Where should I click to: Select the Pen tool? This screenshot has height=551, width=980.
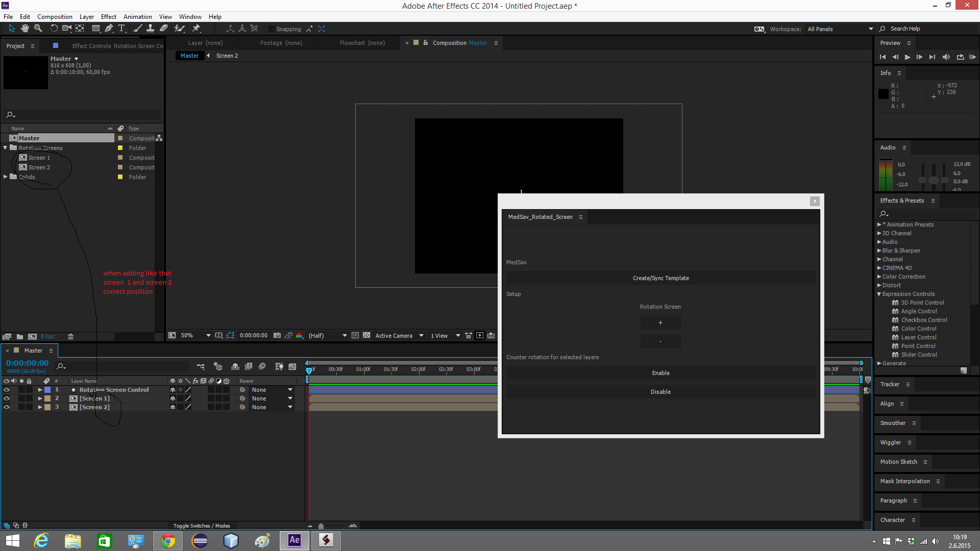(x=109, y=29)
